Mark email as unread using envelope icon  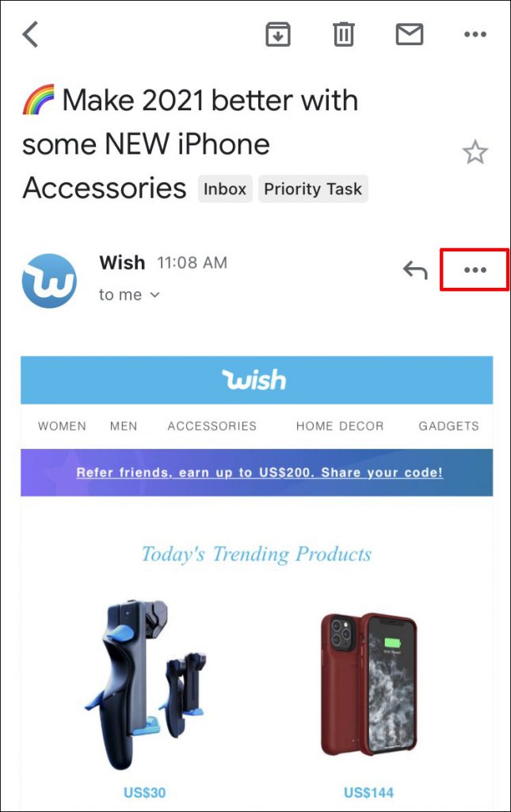click(409, 34)
